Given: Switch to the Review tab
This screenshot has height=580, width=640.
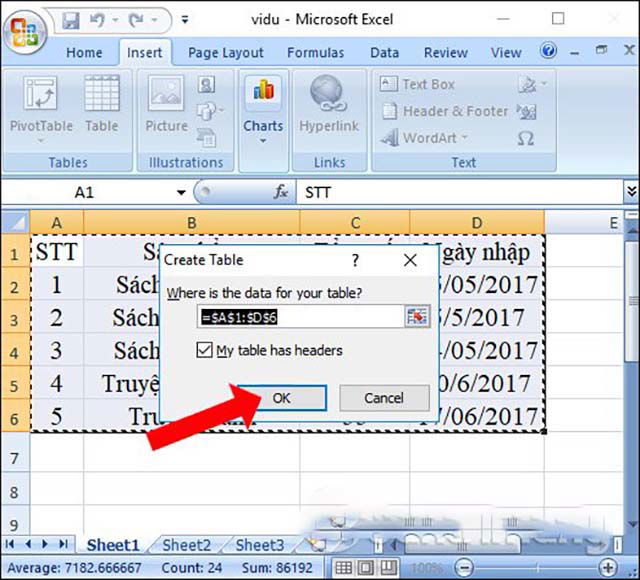Looking at the screenshot, I should (446, 53).
